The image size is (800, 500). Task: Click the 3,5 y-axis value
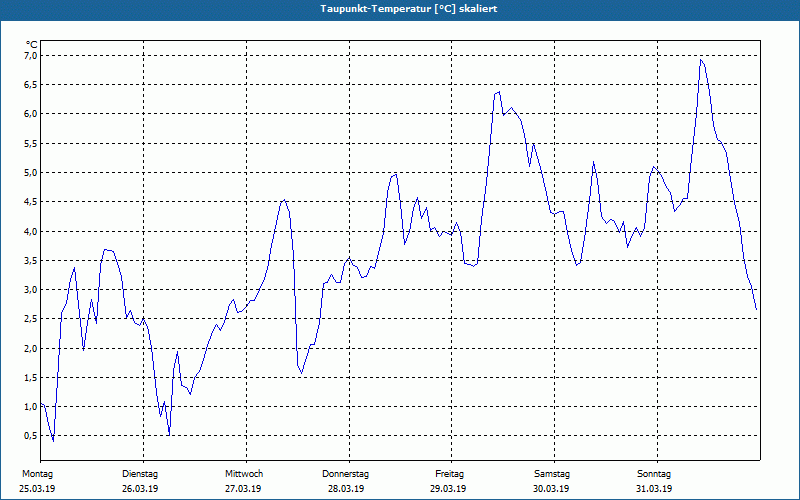pos(31,261)
